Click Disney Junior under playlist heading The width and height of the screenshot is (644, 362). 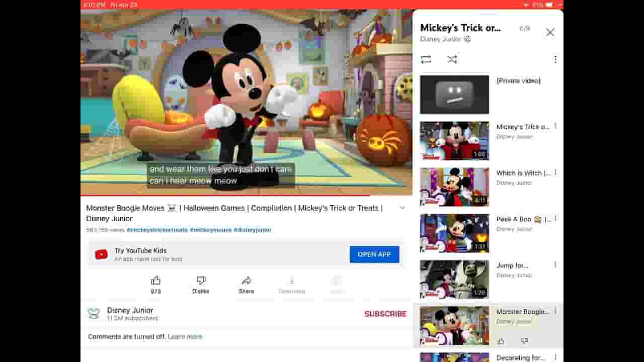pyautogui.click(x=441, y=39)
